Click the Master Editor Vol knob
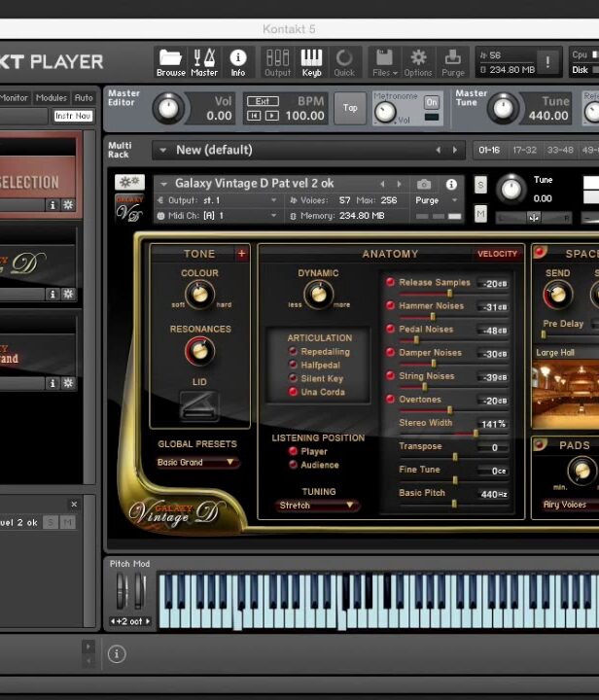Image resolution: width=599 pixels, height=700 pixels. pos(168,108)
